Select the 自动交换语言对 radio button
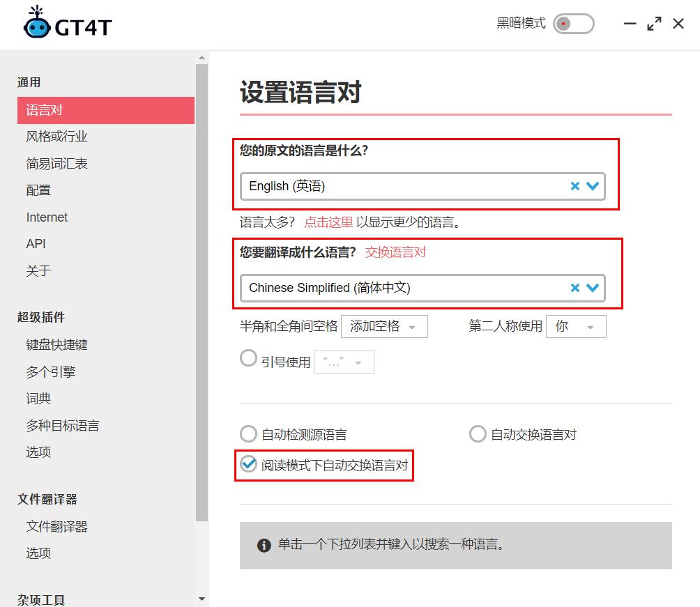The height and width of the screenshot is (607, 700). pyautogui.click(x=478, y=433)
